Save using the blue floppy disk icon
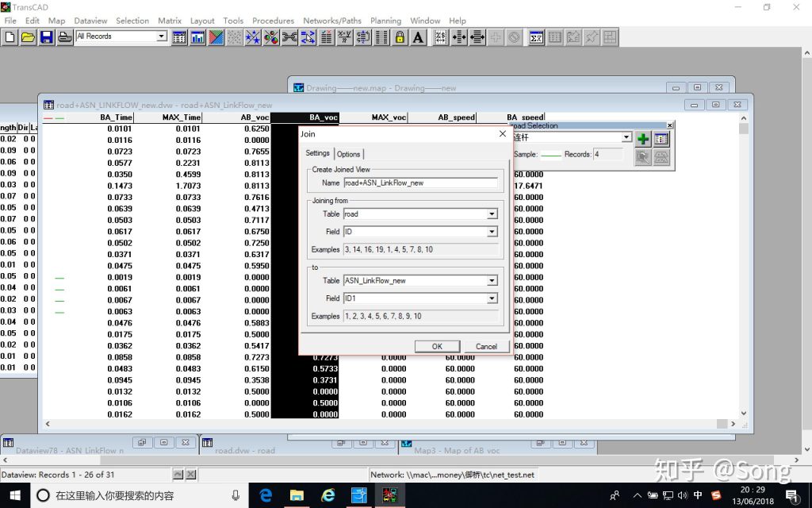This screenshot has height=508, width=812. 47,37
